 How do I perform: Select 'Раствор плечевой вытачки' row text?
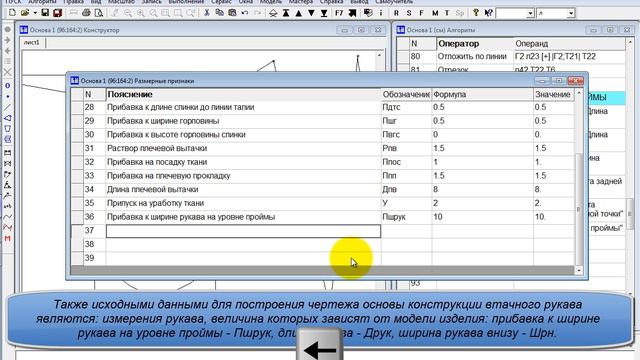(x=157, y=148)
